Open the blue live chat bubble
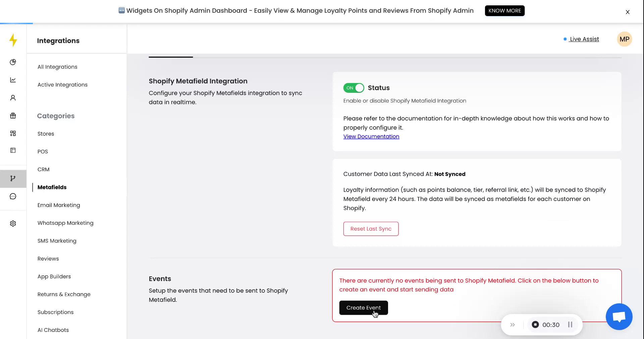 (619, 317)
